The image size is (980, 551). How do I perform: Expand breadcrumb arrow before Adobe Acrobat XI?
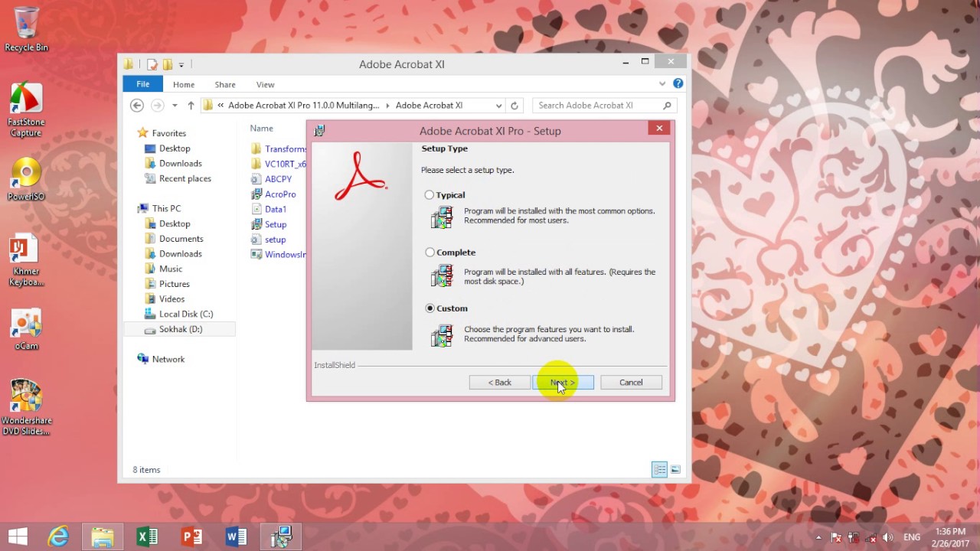(387, 106)
